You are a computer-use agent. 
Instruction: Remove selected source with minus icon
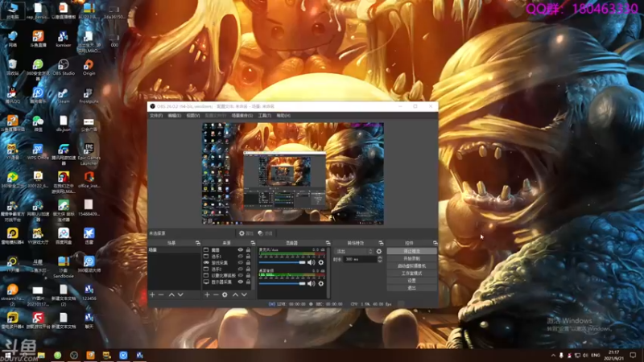(216, 294)
